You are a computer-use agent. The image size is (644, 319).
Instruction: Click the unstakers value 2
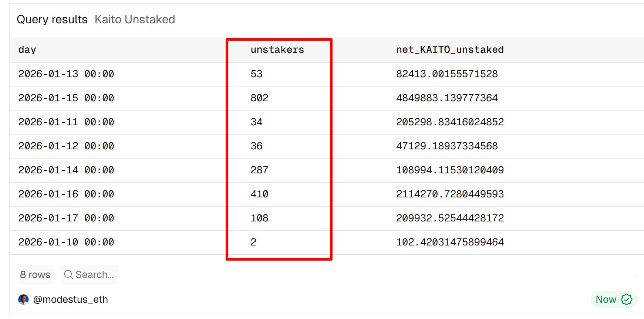(253, 242)
